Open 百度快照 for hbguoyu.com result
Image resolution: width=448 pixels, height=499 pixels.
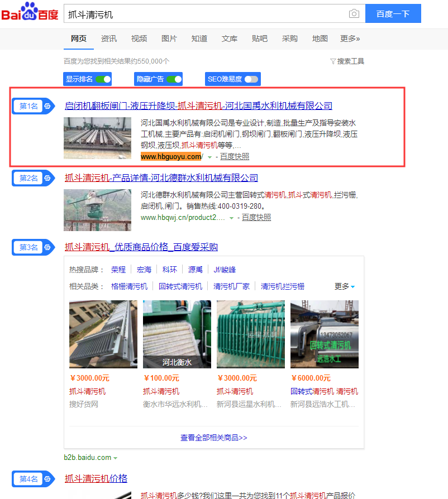235,157
